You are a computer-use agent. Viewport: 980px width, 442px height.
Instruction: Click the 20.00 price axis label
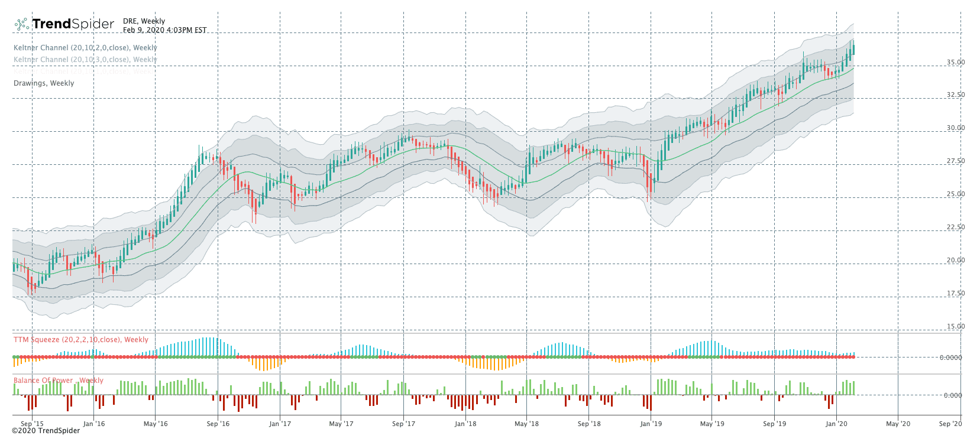click(956, 260)
